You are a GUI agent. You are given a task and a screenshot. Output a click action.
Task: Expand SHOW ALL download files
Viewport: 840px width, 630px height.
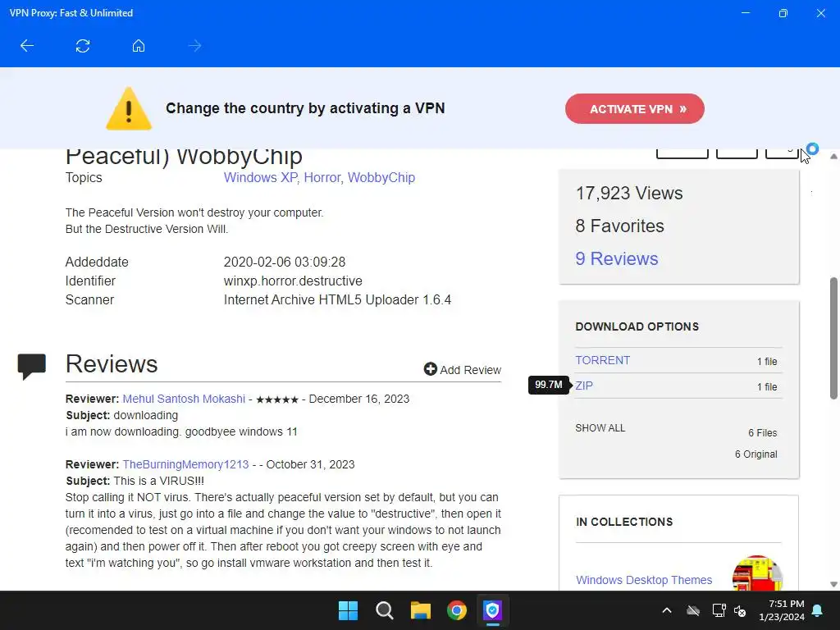tap(600, 428)
